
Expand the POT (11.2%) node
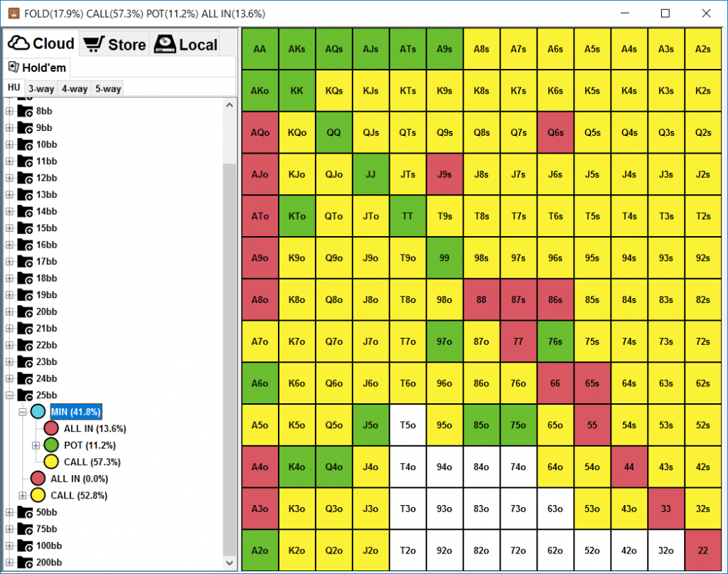pyautogui.click(x=36, y=445)
